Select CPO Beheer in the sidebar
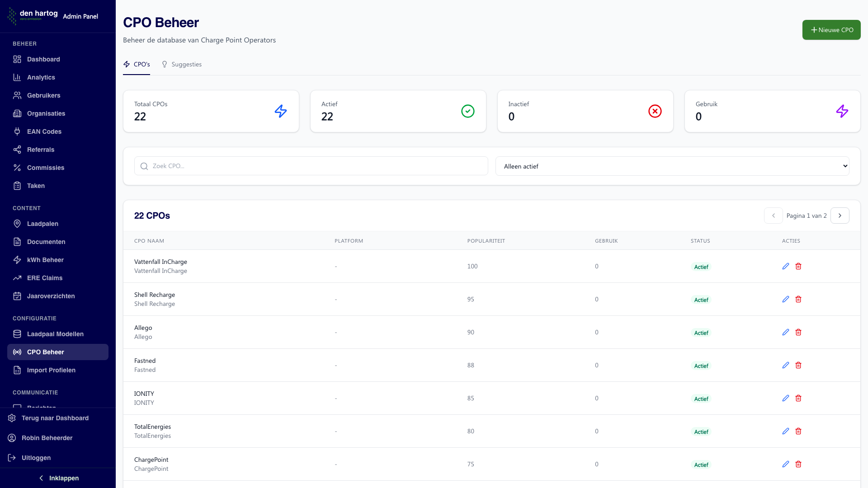 click(58, 352)
